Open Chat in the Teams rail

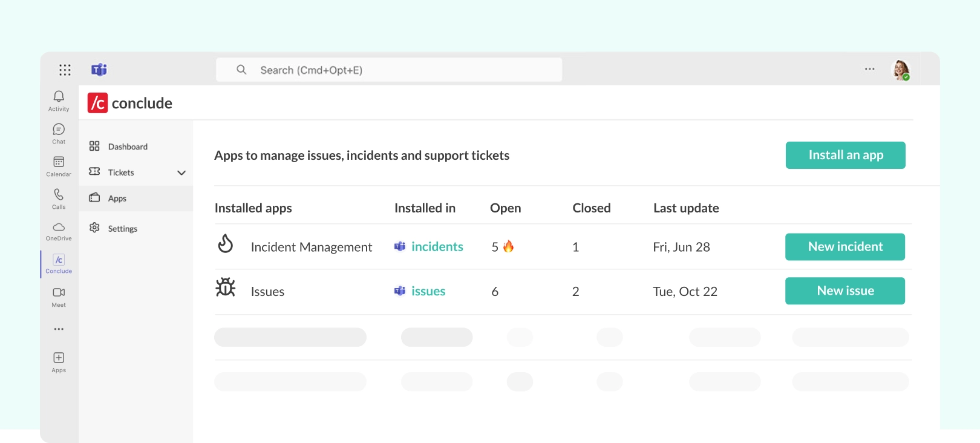click(x=59, y=134)
